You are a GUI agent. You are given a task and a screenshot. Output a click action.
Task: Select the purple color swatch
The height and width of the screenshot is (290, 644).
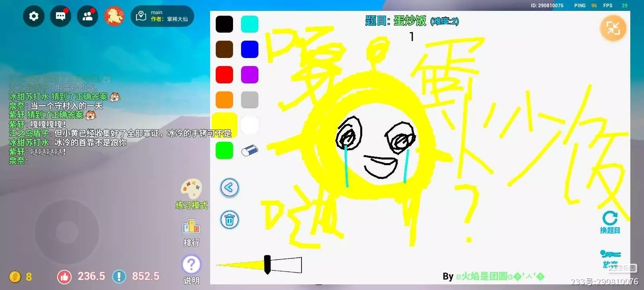coord(250,75)
